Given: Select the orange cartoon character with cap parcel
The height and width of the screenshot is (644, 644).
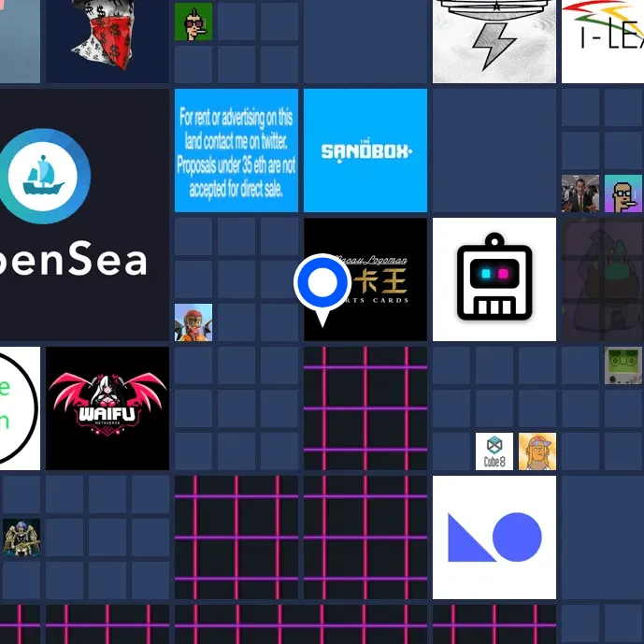Looking at the screenshot, I should point(537,451).
